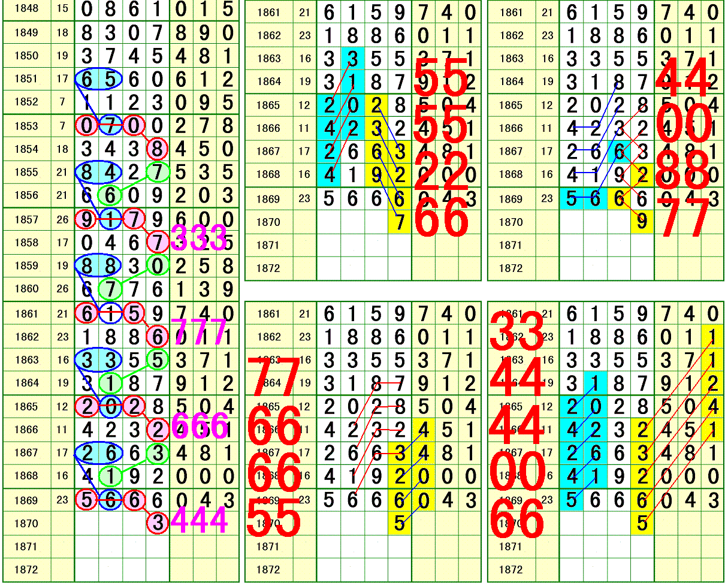Select the red-circled 3 in left panel row 1870
The width and height of the screenshot is (728, 586).
[x=158, y=523]
